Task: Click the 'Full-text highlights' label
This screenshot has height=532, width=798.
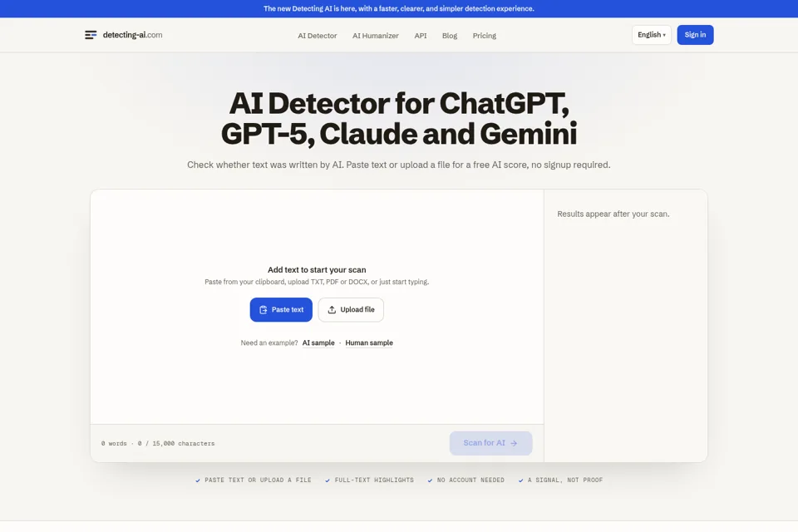Action: [374, 480]
